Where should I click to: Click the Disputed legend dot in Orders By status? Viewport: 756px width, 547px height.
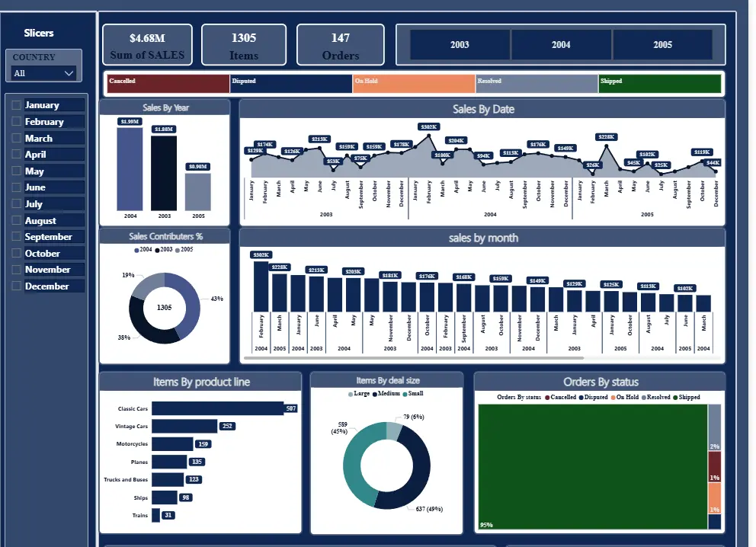581,397
